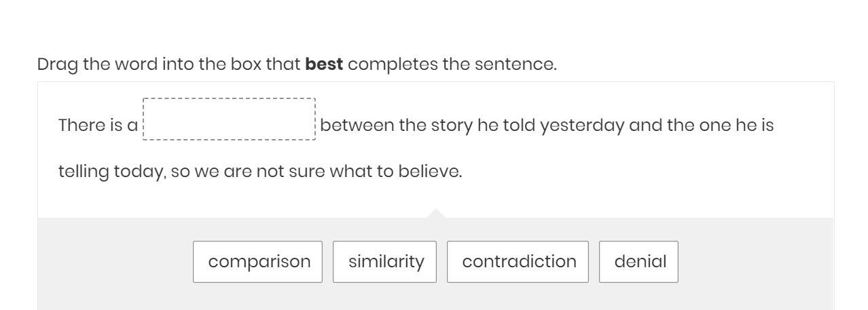This screenshot has height=310, width=868.
Task: Click the 'denial' word option
Action: [638, 262]
